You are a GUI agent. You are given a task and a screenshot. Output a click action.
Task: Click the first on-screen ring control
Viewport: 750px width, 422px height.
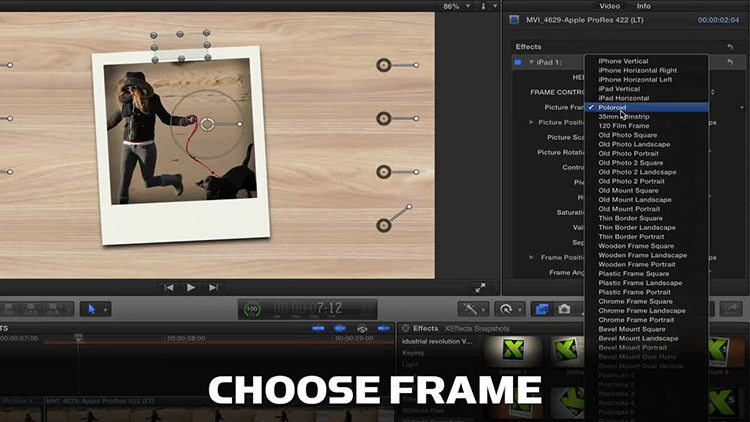[x=384, y=65]
